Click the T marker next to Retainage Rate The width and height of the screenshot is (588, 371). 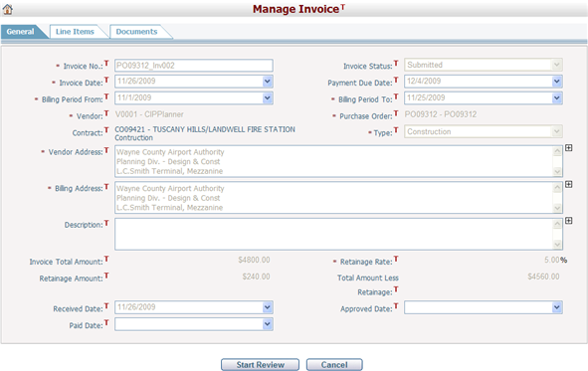pos(396,259)
